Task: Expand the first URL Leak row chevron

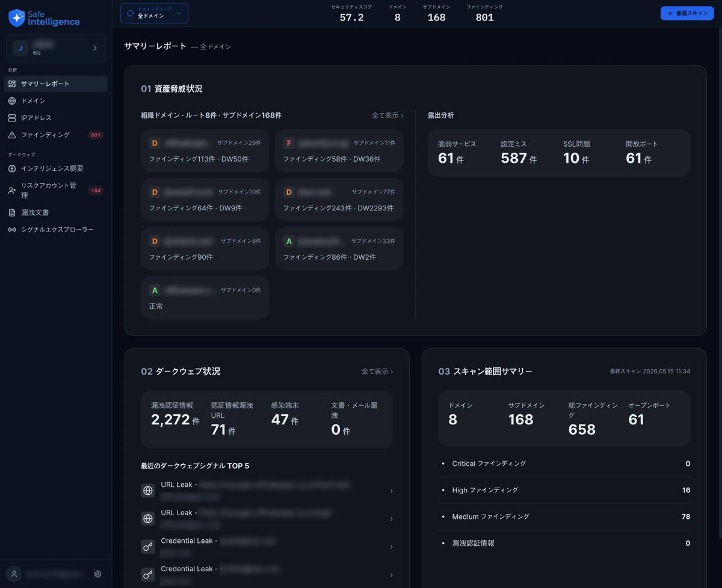Action: tap(392, 491)
